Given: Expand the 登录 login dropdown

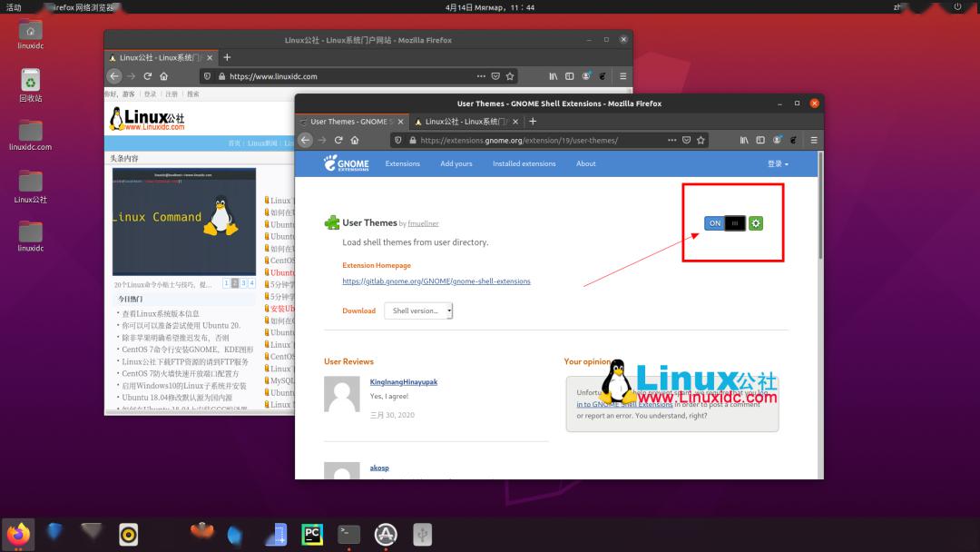Looking at the screenshot, I should (x=778, y=163).
